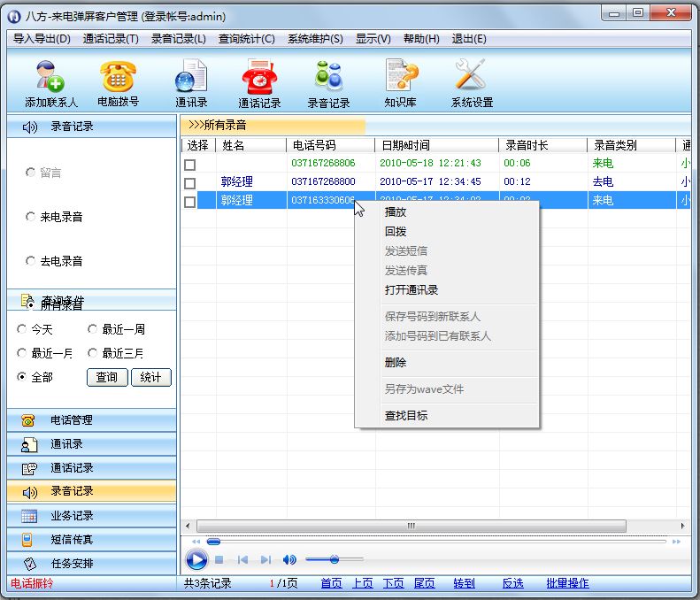This screenshot has width=700, height=600.
Task: Choose the 最近一周 radio option
Action: point(93,329)
